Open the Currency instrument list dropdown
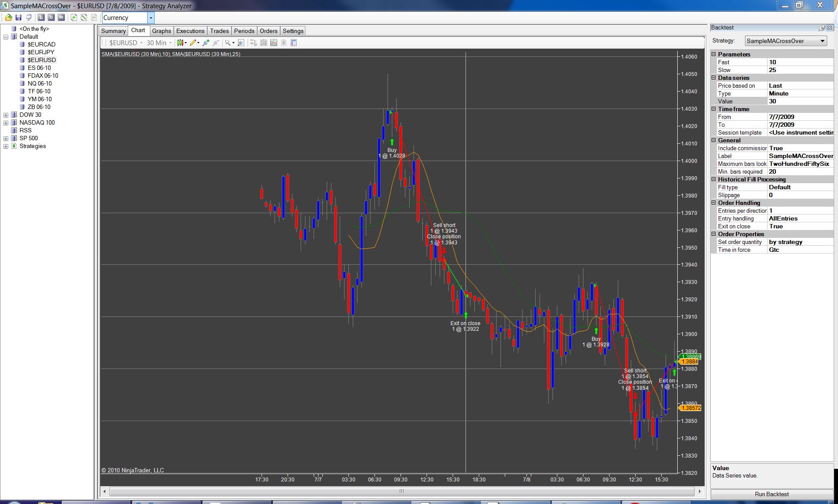The image size is (838, 504). point(151,18)
